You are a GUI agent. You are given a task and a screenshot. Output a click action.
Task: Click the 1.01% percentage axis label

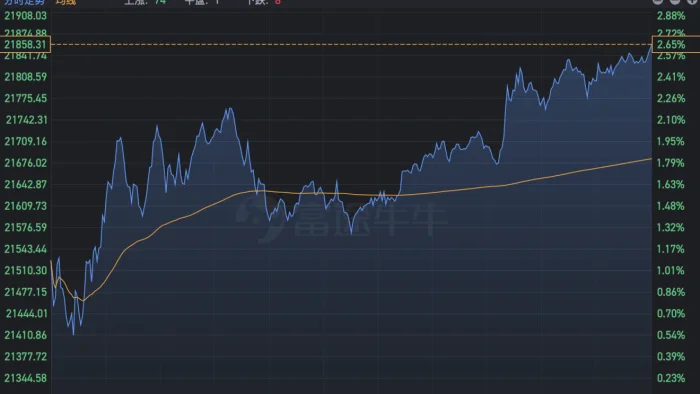(671, 270)
